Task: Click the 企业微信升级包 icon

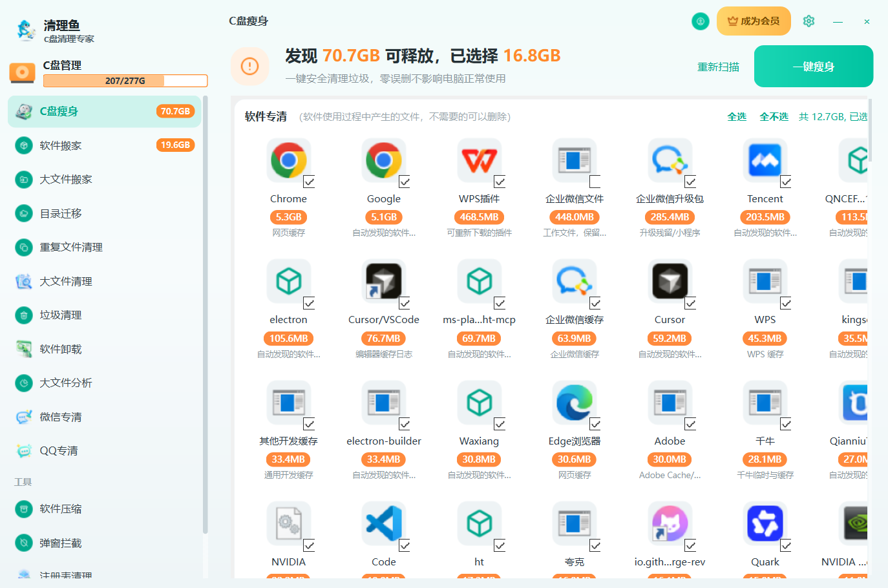Action: (x=670, y=160)
